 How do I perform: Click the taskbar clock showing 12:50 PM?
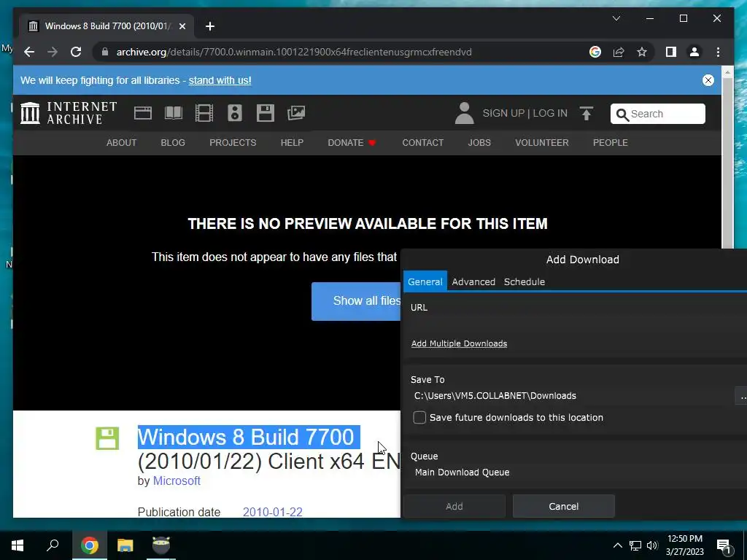click(x=684, y=545)
